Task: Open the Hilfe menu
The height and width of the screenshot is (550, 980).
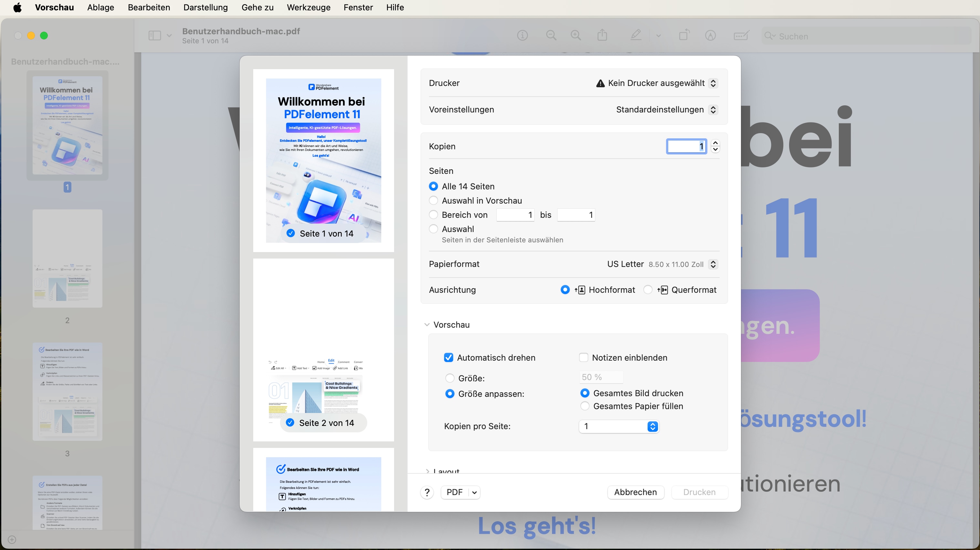Action: click(x=395, y=8)
